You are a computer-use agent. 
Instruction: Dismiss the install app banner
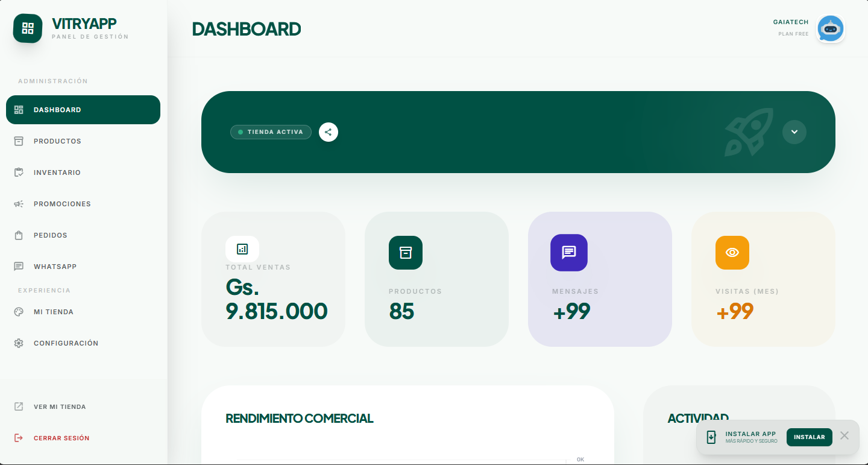point(844,435)
